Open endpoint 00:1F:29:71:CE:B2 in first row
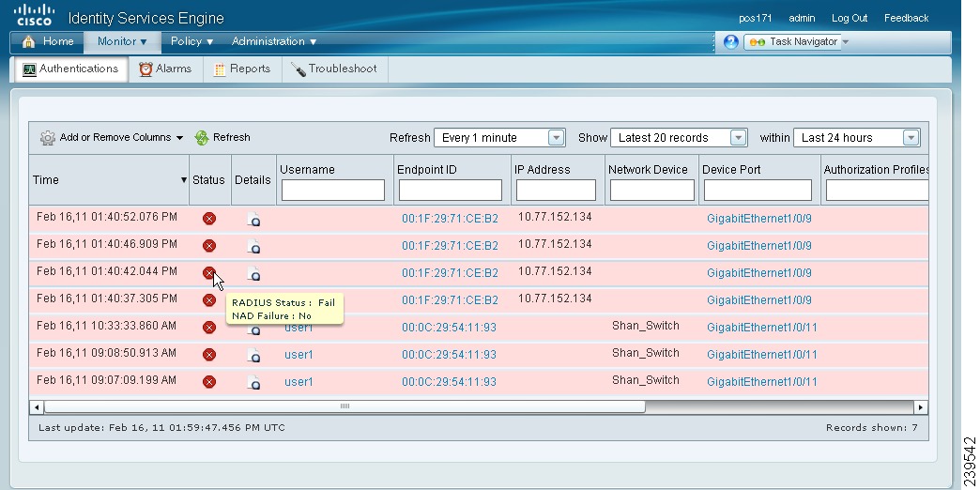 [x=450, y=219]
